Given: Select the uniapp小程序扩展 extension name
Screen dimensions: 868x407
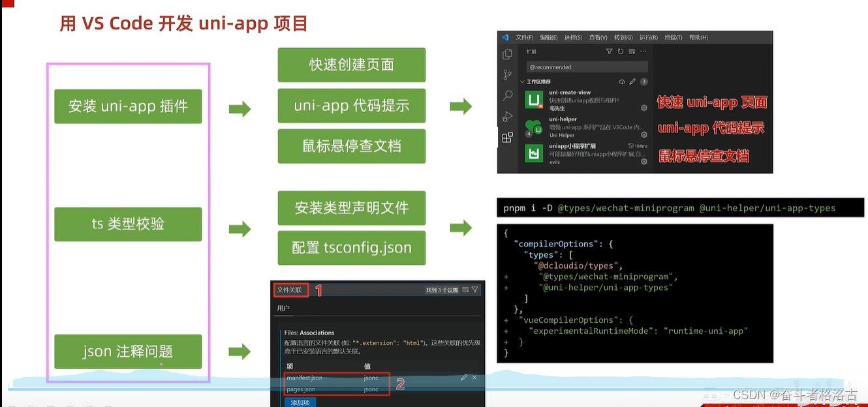Looking at the screenshot, I should tap(572, 146).
